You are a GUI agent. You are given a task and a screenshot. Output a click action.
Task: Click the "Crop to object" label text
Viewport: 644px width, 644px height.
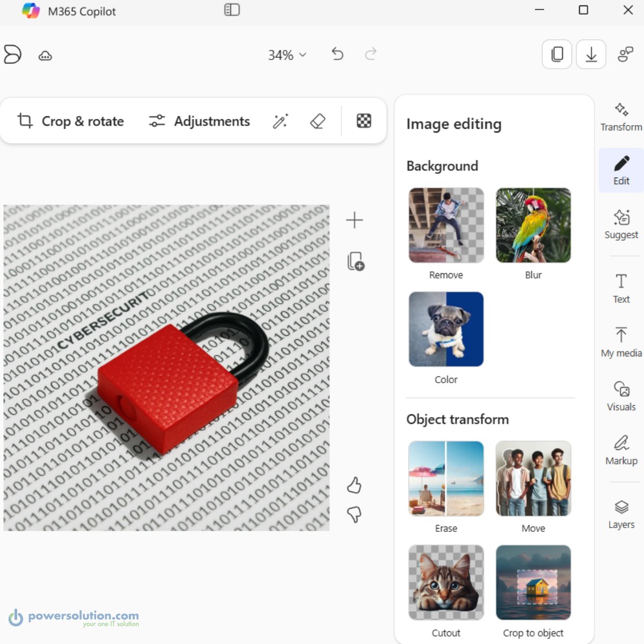click(x=533, y=633)
